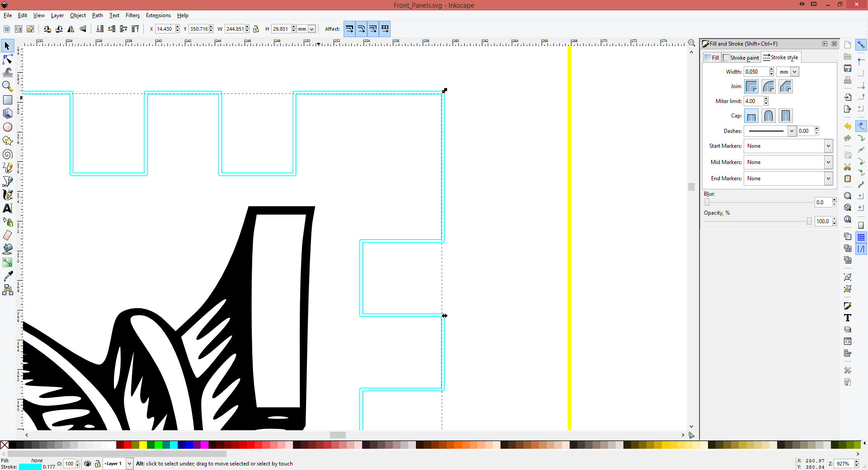Click the Save document icon
This screenshot has height=470, width=868.
[848, 68]
